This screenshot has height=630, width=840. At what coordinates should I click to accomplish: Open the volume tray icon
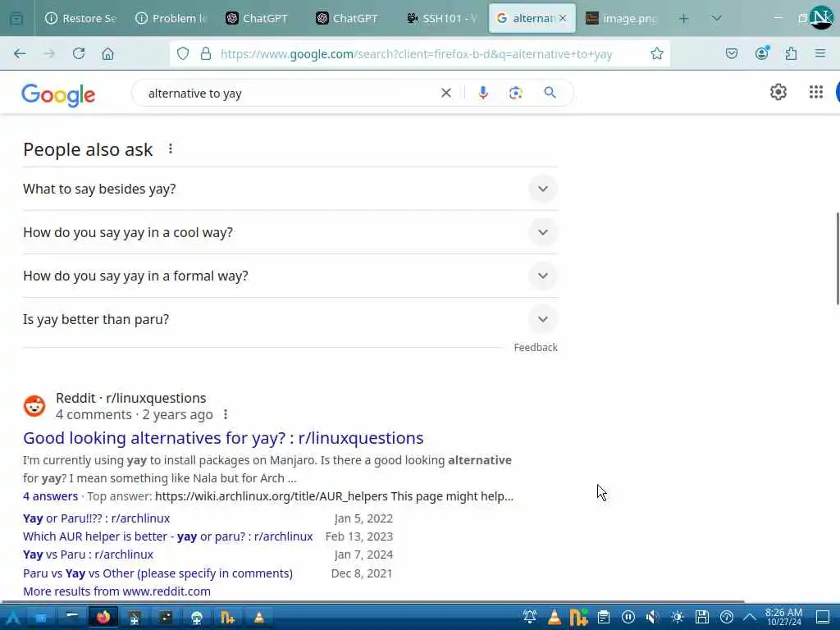(652, 617)
